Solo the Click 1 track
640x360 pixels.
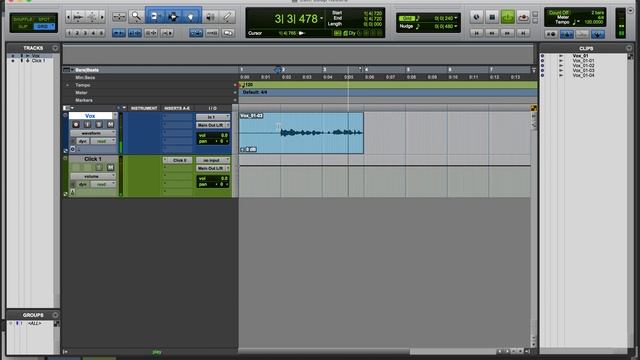coord(99,168)
